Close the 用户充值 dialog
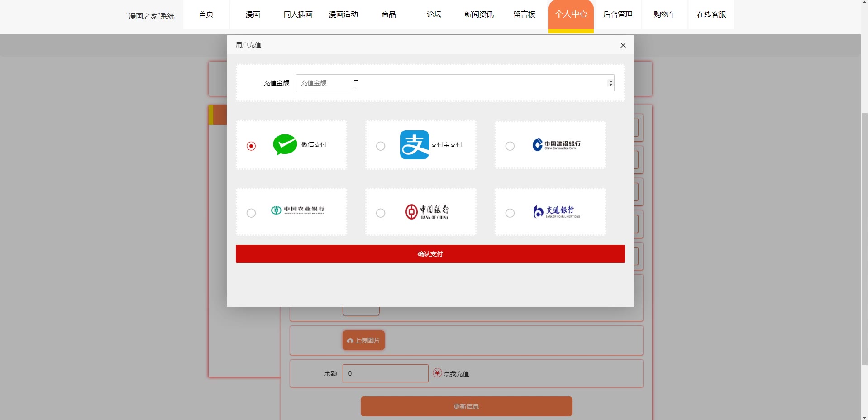Viewport: 868px width, 420px height. [x=623, y=45]
